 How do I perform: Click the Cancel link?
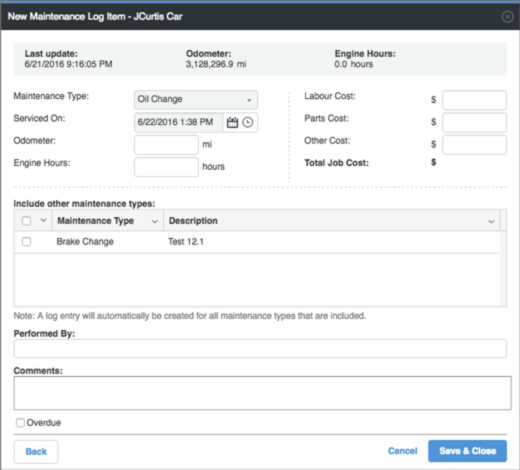(402, 451)
